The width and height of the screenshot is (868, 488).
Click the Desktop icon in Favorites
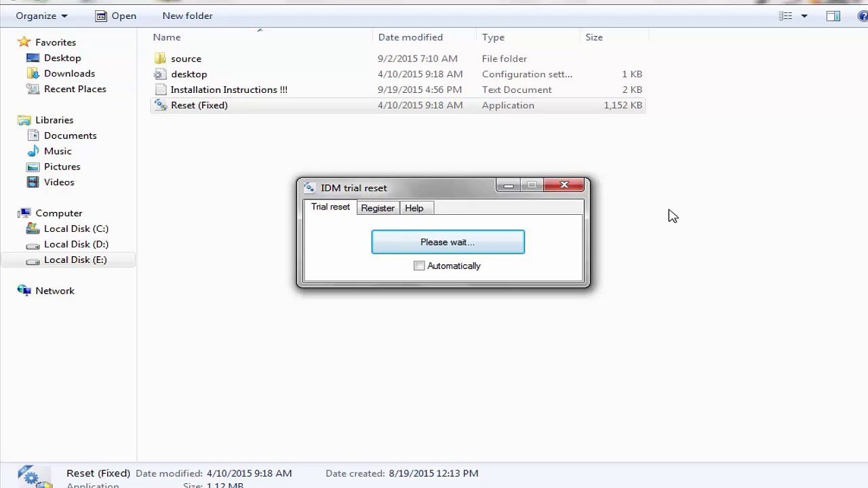pyautogui.click(x=33, y=58)
